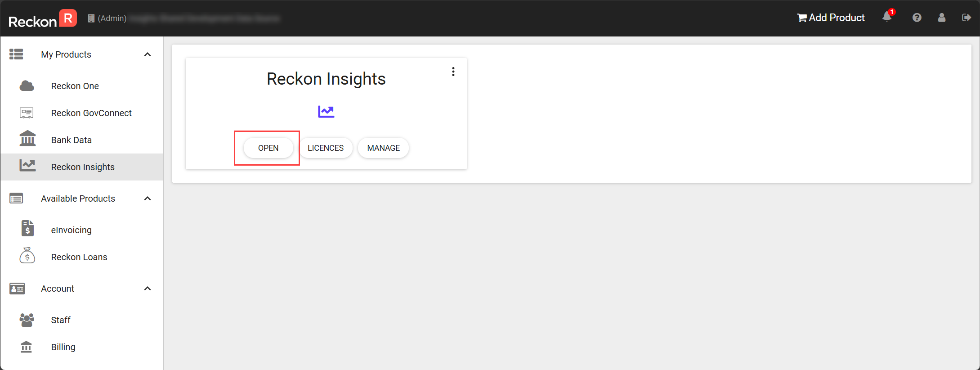Click the LICENCES button
This screenshot has width=980, height=370.
(x=326, y=148)
